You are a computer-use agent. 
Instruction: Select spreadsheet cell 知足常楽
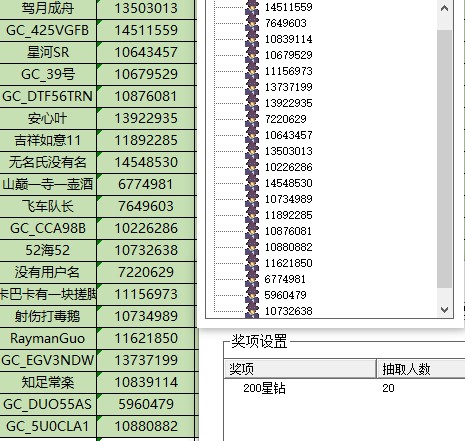coord(48,382)
